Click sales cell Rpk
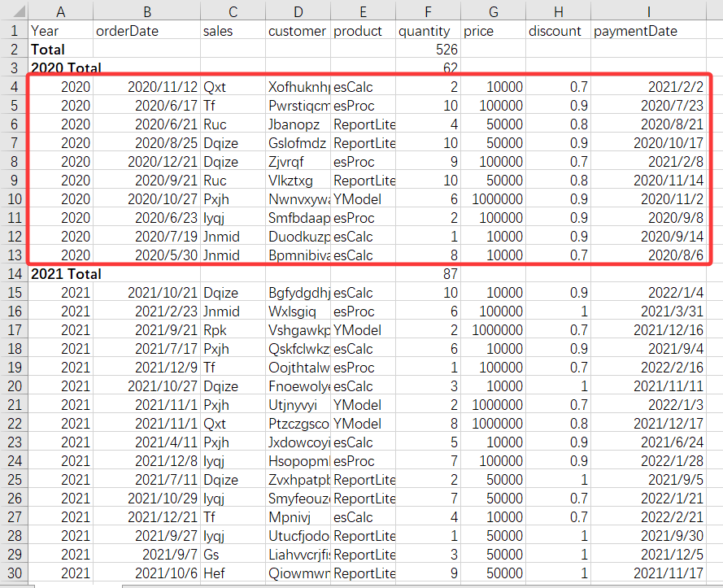Screen dimensions: 723x588 click(x=233, y=330)
